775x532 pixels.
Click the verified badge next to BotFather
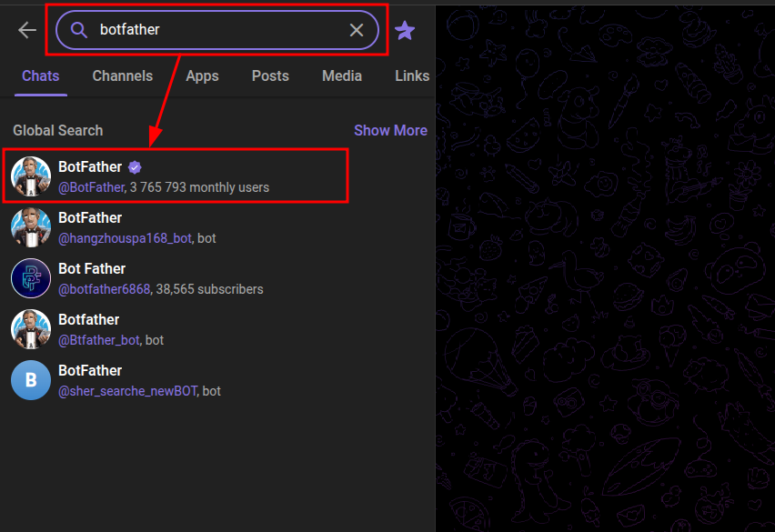coord(135,167)
